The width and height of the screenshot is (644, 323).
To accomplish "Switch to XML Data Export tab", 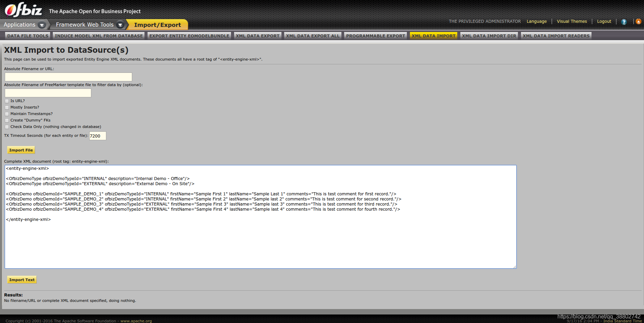I will pos(258,36).
